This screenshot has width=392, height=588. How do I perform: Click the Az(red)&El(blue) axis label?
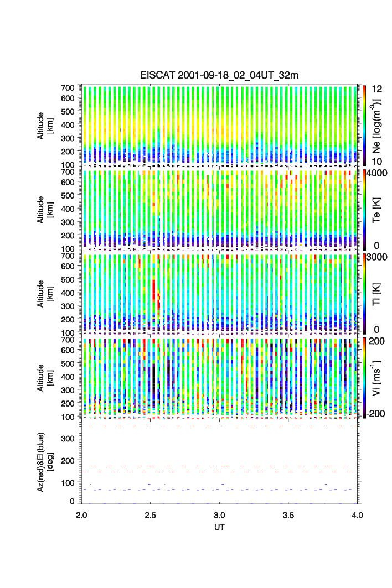point(44,461)
